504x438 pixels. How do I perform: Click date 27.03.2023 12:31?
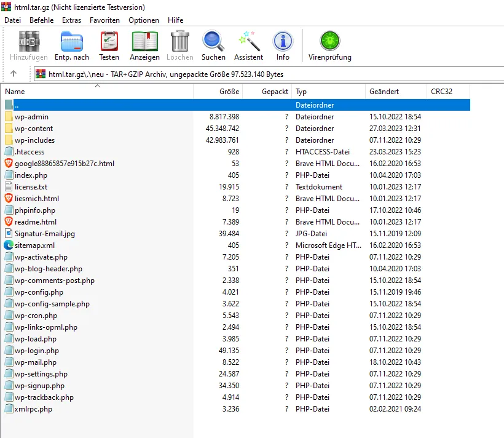click(395, 129)
